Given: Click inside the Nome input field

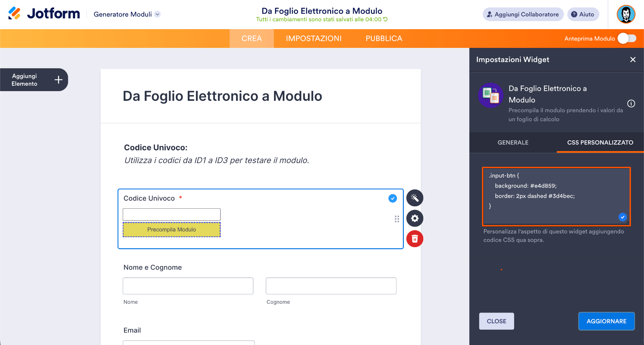Looking at the screenshot, I should tap(188, 286).
